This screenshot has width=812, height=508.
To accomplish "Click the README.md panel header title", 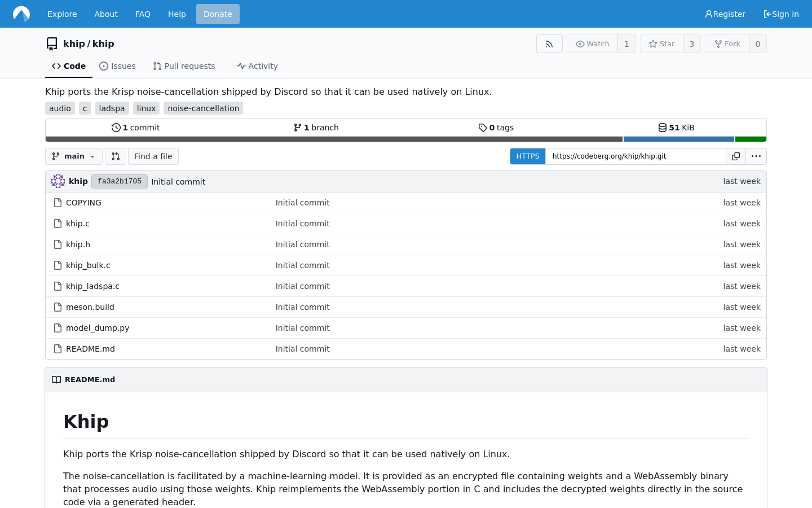I will coord(90,380).
